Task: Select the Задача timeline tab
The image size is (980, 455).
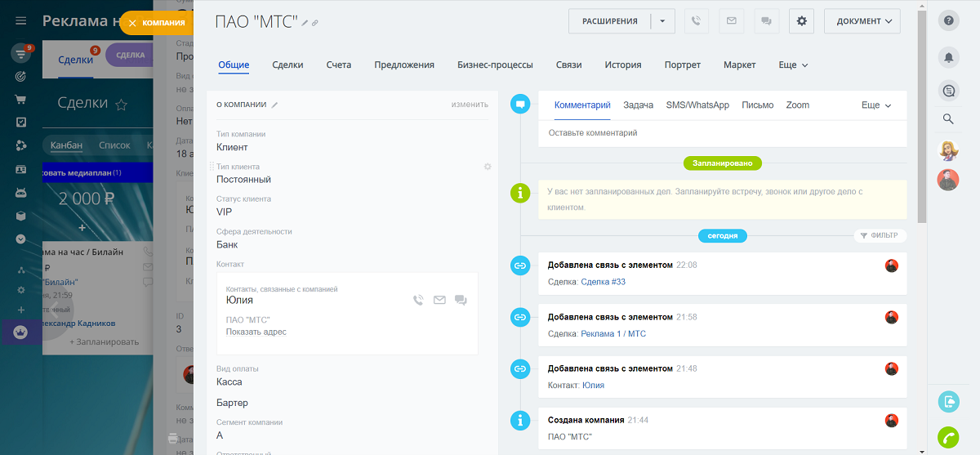Action: [638, 105]
